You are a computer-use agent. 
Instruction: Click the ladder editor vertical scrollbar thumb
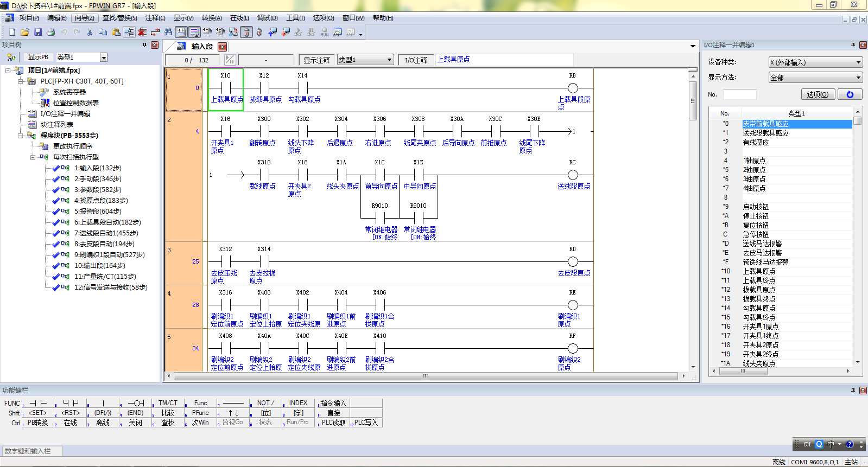[693, 100]
